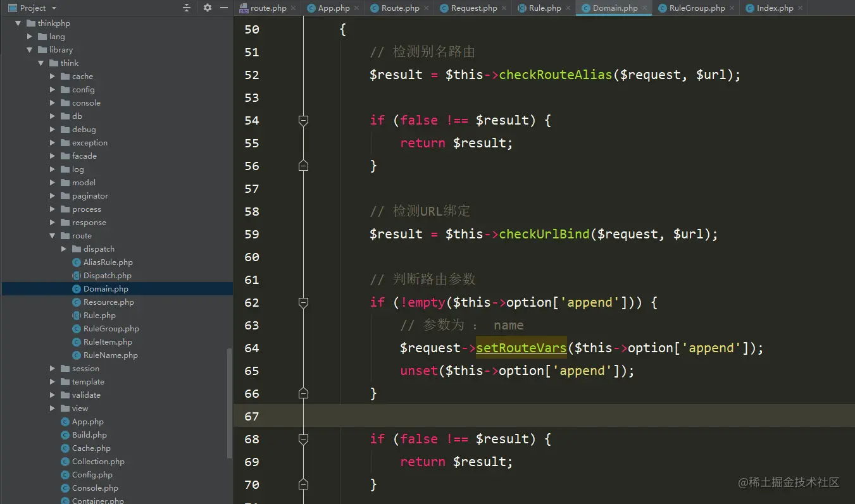Expand the lang folder
The image size is (855, 504).
tap(29, 37)
